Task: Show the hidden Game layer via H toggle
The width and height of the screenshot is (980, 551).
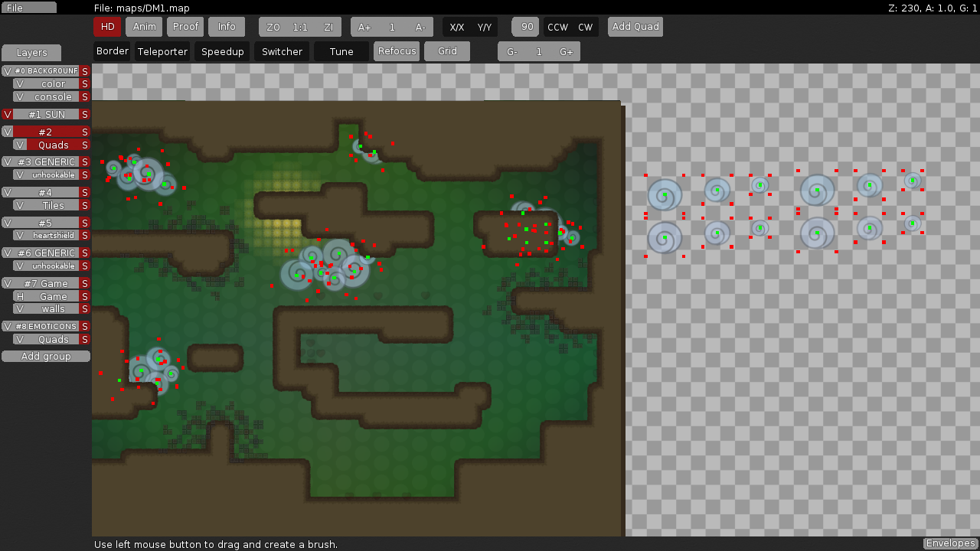Action: point(20,297)
